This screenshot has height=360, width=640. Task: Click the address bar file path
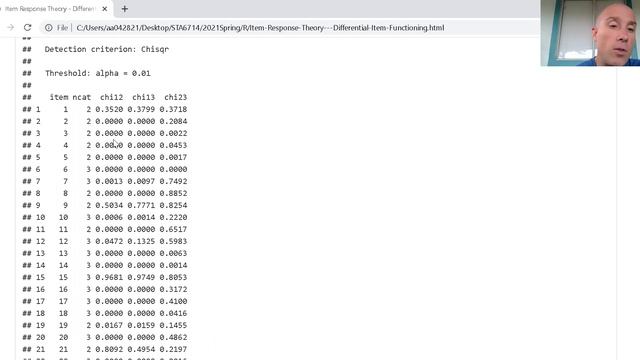pyautogui.click(x=260, y=28)
